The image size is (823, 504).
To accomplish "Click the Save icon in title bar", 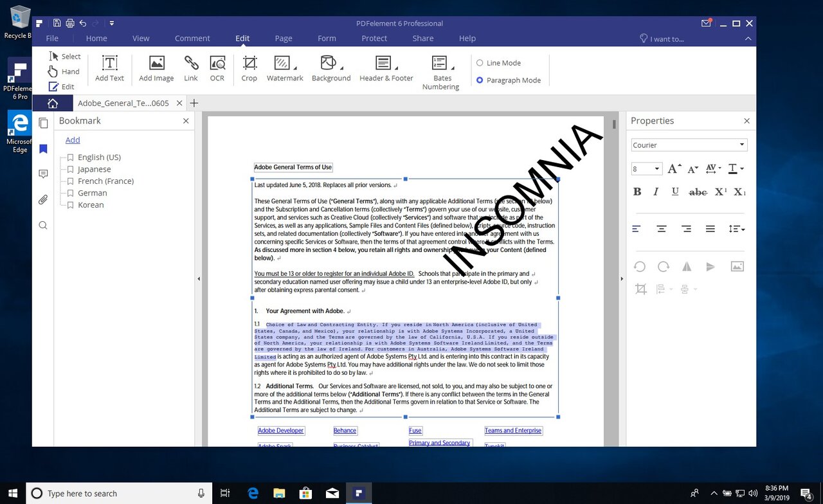I will pos(57,23).
